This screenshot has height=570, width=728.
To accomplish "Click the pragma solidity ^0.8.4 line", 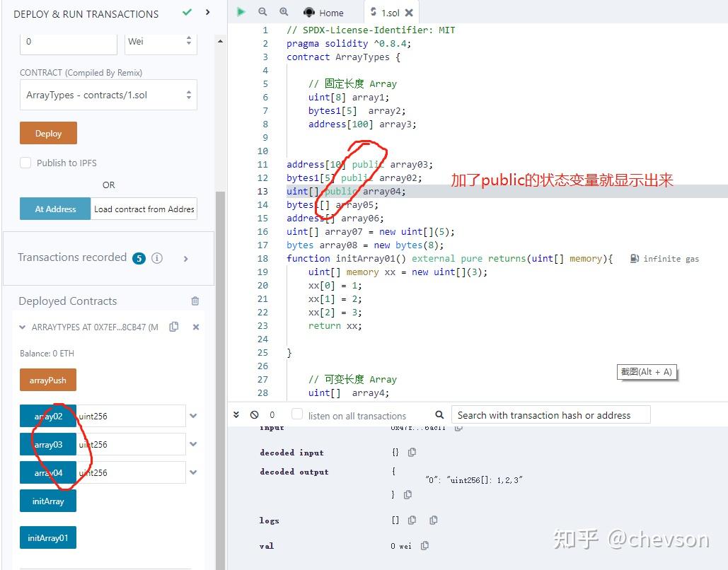I will (x=349, y=44).
